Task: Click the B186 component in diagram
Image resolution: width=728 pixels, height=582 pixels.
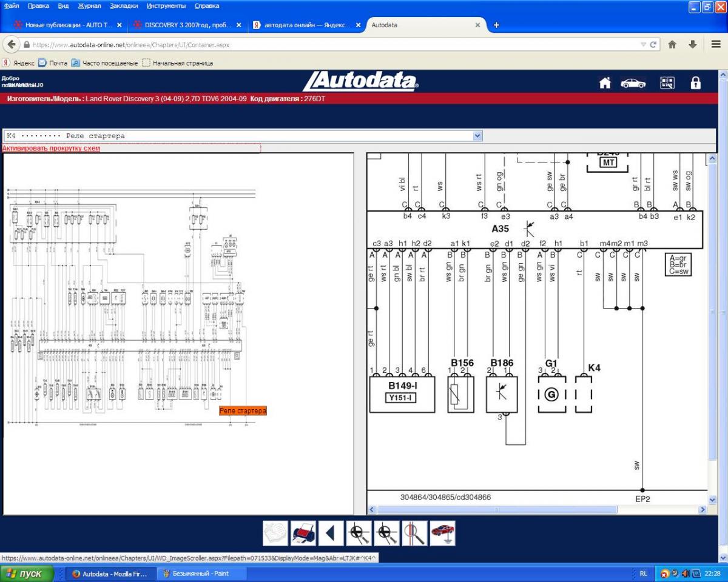Action: pos(502,394)
